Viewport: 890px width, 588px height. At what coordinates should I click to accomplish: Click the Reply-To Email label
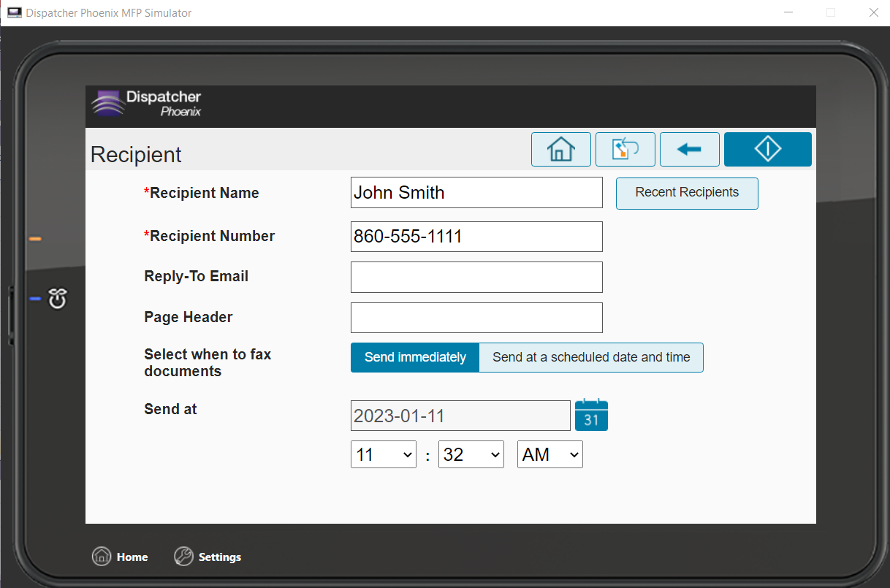pos(196,276)
